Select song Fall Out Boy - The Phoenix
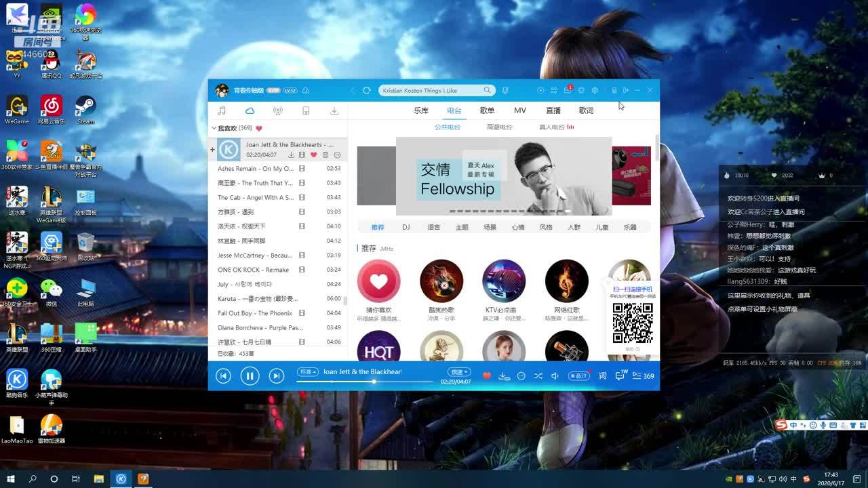The width and height of the screenshot is (868, 488). tap(255, 313)
